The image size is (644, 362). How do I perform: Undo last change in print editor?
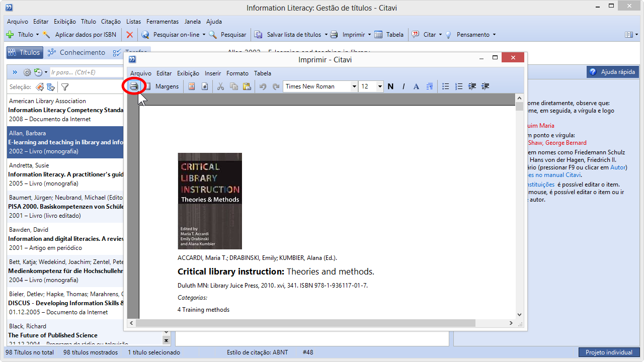[x=263, y=86]
